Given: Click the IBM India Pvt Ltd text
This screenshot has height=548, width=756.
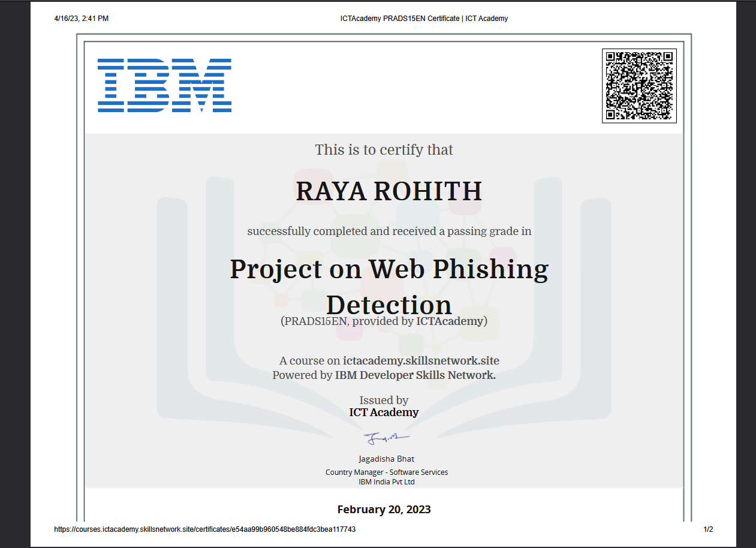Looking at the screenshot, I should pyautogui.click(x=386, y=482).
